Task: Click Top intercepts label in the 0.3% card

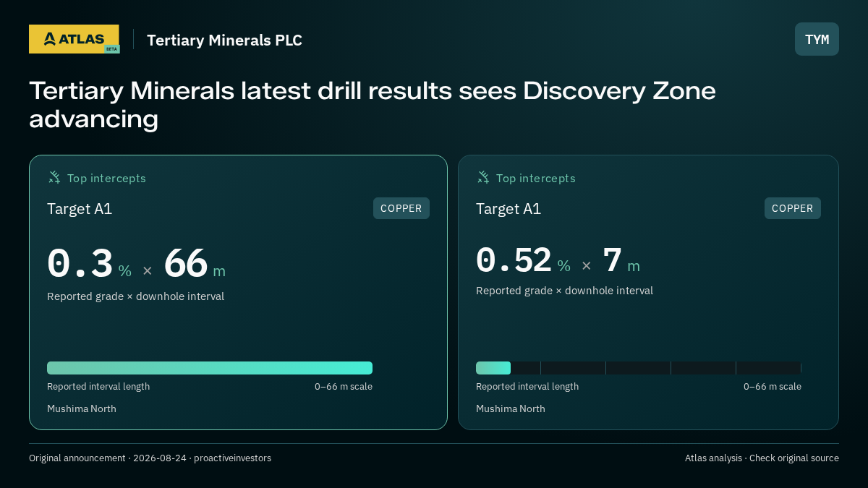Action: (x=106, y=178)
